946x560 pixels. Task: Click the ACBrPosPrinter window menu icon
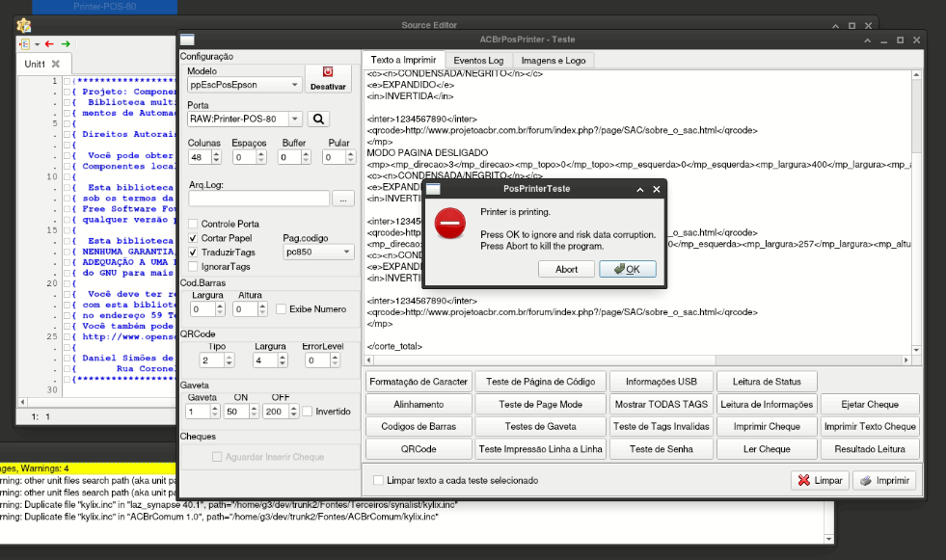188,40
